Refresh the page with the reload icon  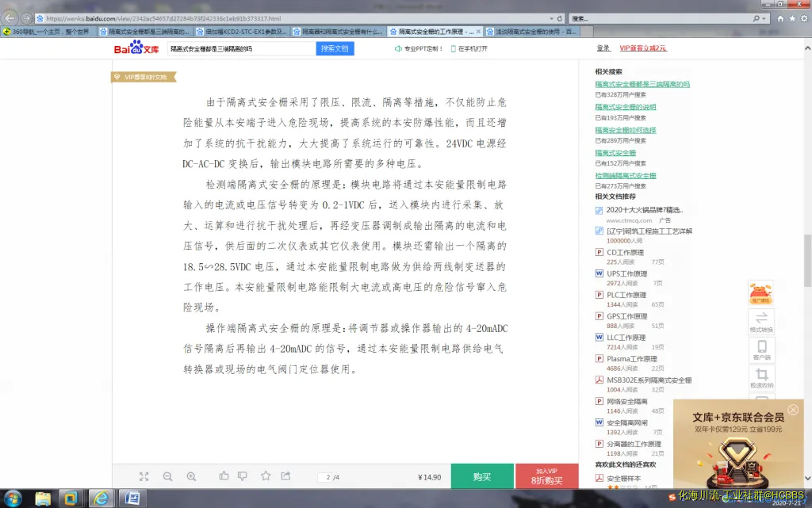click(x=559, y=18)
